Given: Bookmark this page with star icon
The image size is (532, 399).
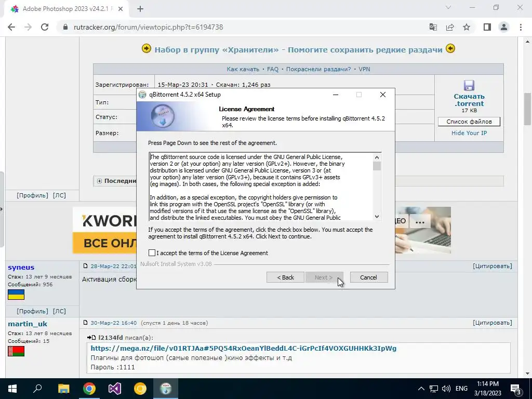Looking at the screenshot, I should (467, 27).
